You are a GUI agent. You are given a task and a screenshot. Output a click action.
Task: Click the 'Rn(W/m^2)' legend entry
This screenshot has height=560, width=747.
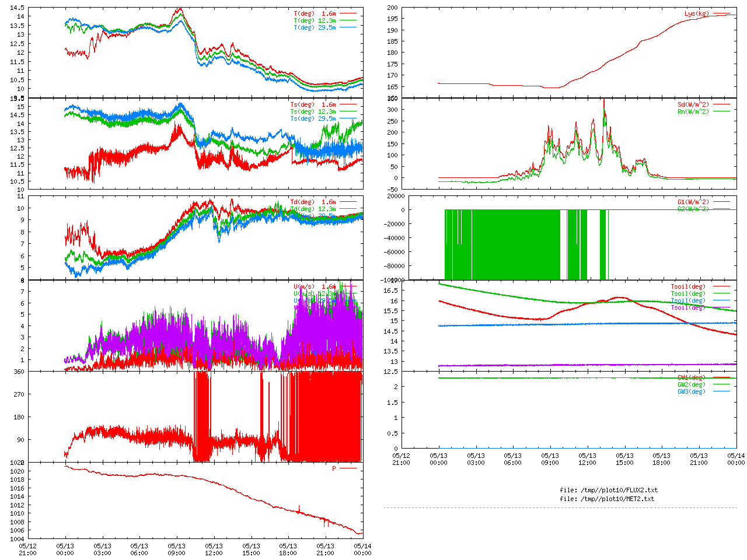tap(694, 111)
